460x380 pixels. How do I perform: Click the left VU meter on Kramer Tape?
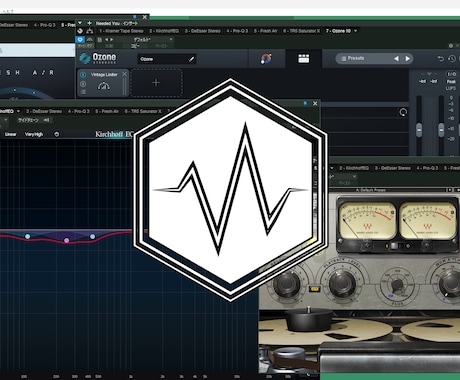click(367, 219)
